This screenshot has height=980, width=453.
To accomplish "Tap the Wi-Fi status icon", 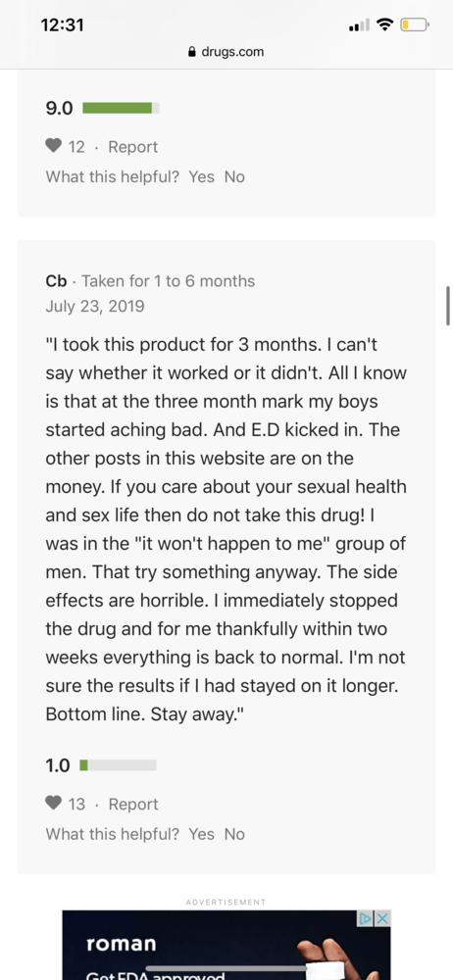I will point(386,25).
